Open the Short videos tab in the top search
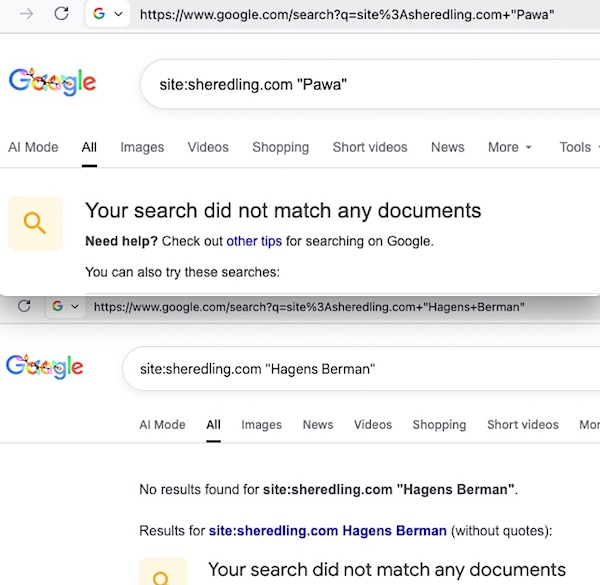Screen dimensions: 600x585 370,147
